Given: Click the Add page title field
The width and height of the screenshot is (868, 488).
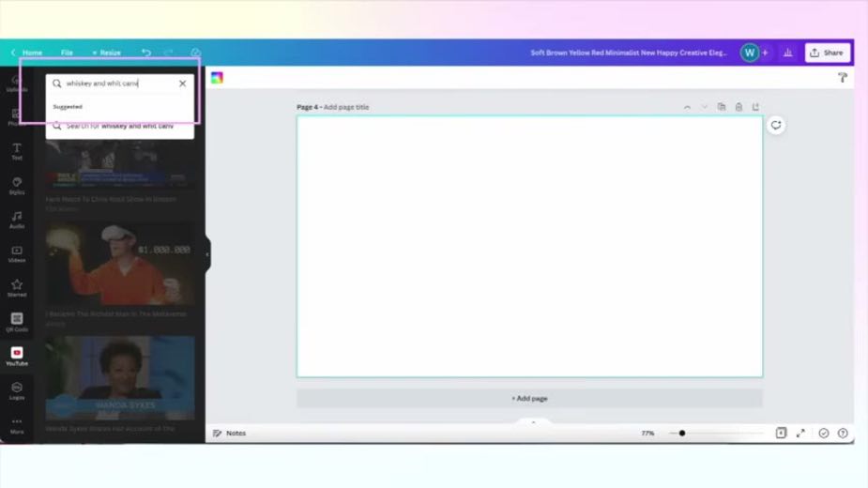Looking at the screenshot, I should pos(346,107).
